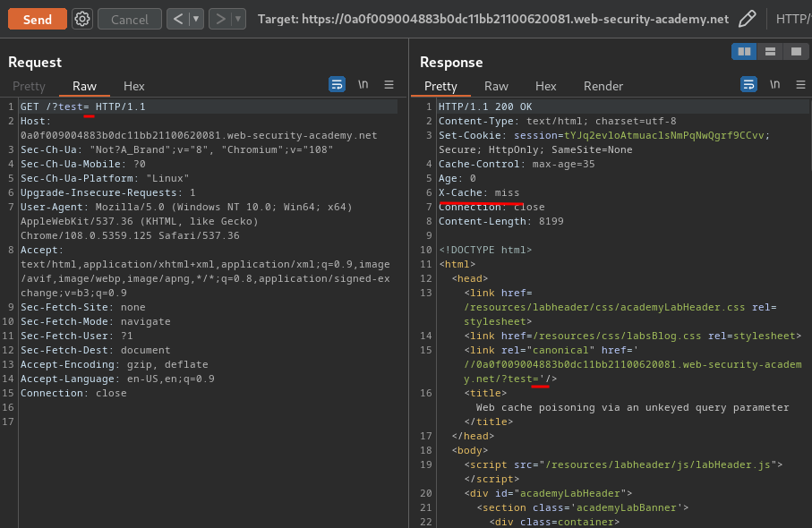812x528 pixels.
Task: Click the Sec-Ch-Ua-Platform "Linux" header
Action: tap(105, 178)
